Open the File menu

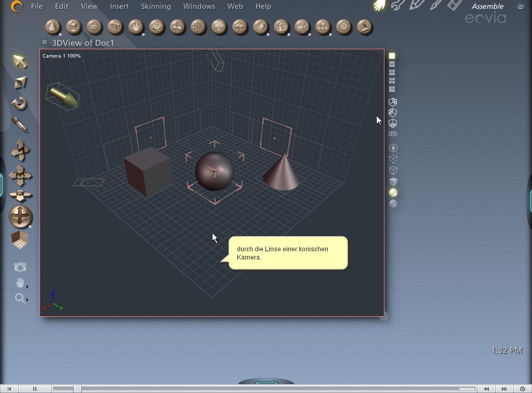(x=37, y=6)
